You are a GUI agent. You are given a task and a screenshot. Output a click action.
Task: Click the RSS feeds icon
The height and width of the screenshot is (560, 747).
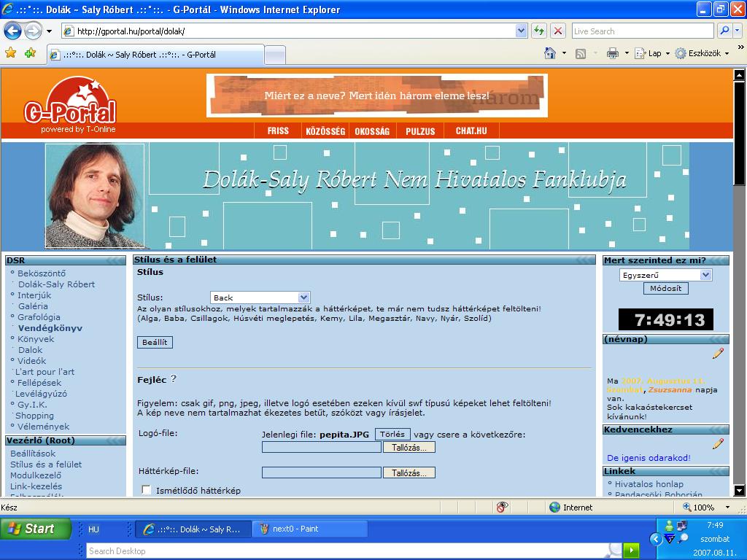pyautogui.click(x=580, y=54)
